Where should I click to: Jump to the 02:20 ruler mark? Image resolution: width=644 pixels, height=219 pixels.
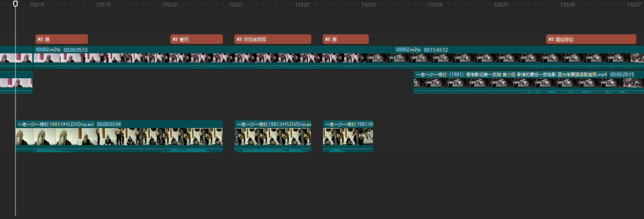pyautogui.click(x=171, y=4)
